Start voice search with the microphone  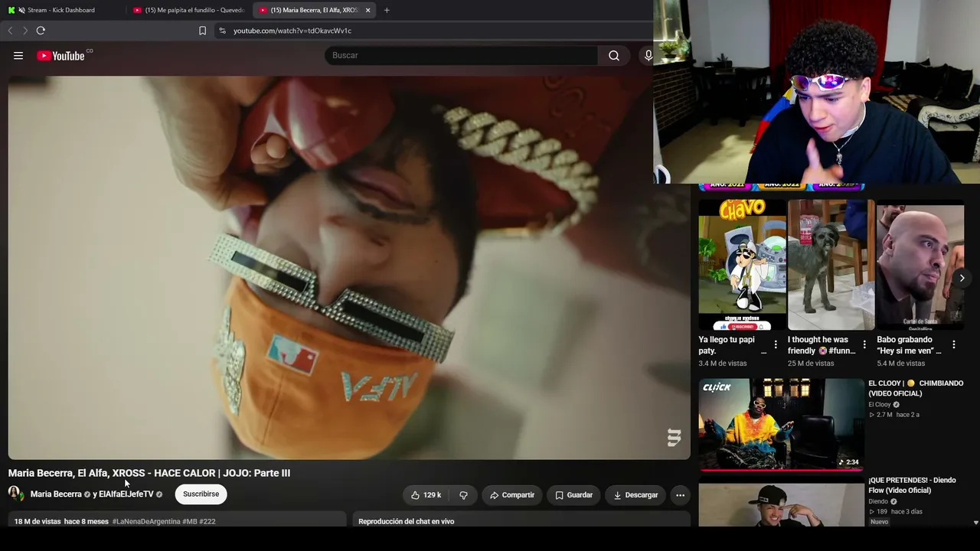click(648, 55)
